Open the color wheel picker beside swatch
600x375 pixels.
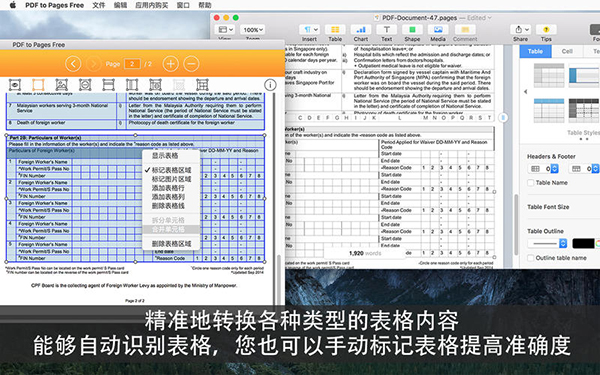[598, 243]
